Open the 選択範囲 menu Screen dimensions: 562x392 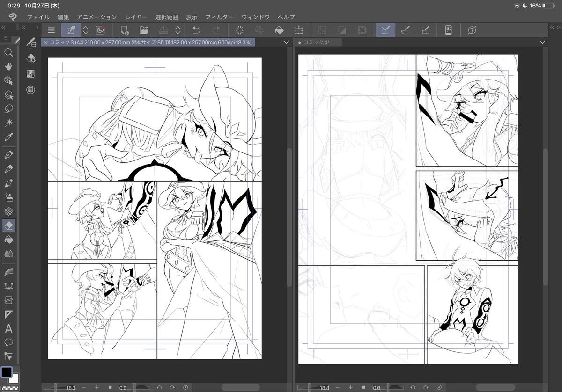click(x=167, y=17)
